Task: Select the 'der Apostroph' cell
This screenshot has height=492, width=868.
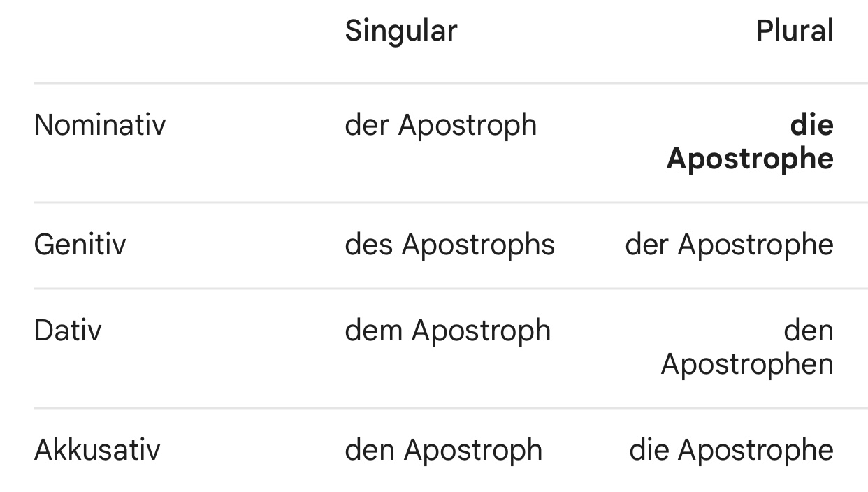Action: tap(441, 126)
